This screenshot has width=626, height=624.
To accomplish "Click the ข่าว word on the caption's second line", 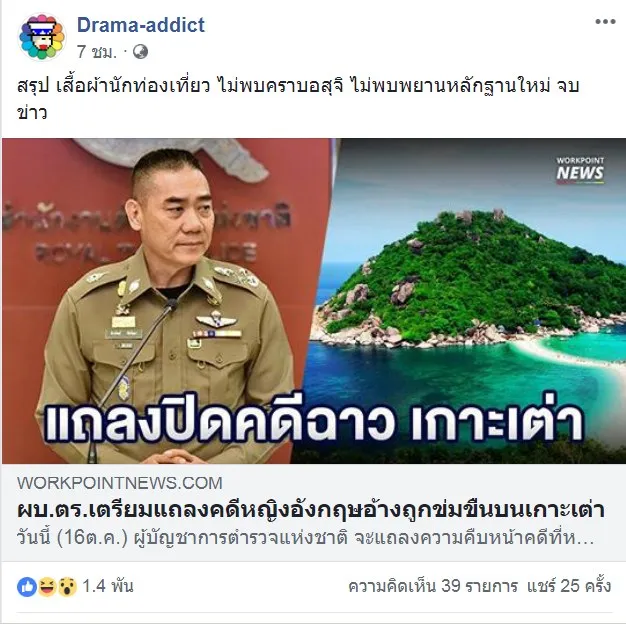I will pyautogui.click(x=32, y=113).
